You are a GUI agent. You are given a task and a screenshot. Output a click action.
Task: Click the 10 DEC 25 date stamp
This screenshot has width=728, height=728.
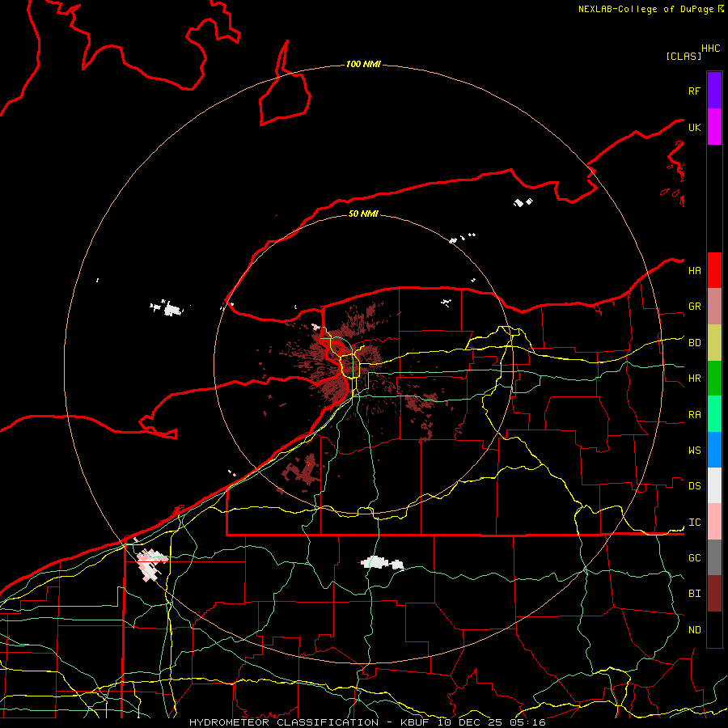pyautogui.click(x=471, y=722)
